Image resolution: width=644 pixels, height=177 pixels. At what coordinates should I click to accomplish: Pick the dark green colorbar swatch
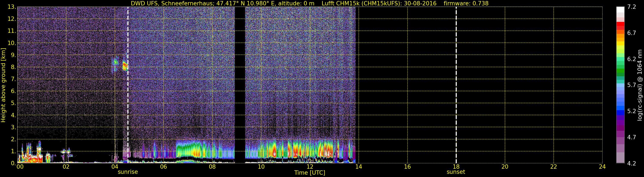click(620, 74)
